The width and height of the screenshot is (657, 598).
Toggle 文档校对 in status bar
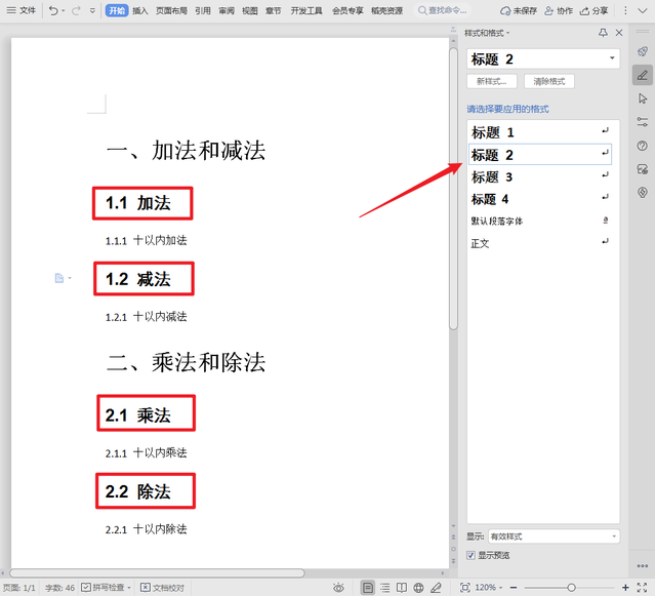click(164, 588)
